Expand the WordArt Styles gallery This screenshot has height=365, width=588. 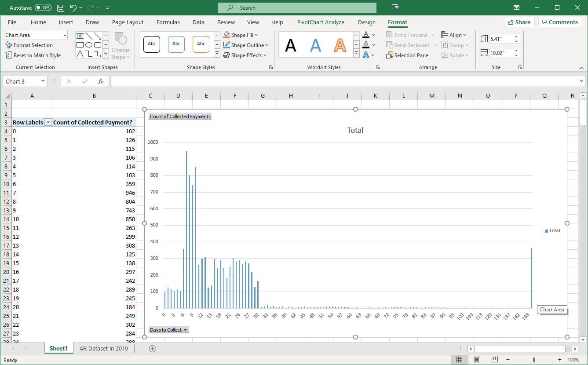pos(356,53)
